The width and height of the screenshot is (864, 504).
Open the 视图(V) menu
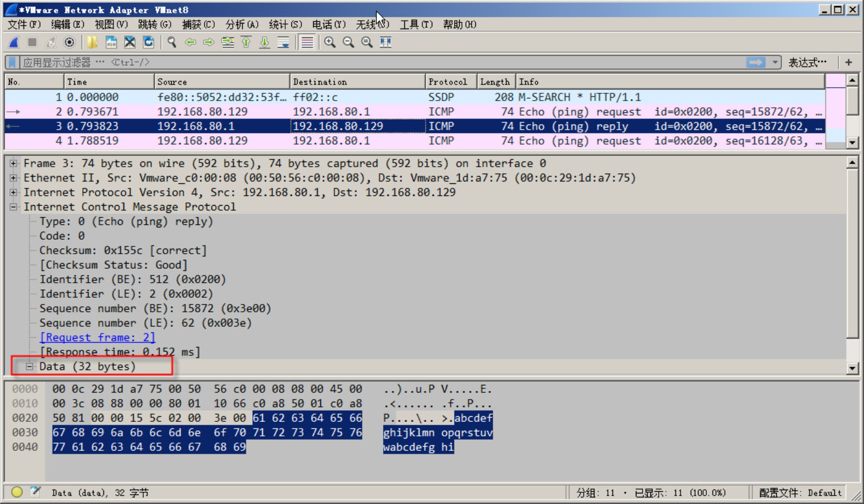coord(111,25)
